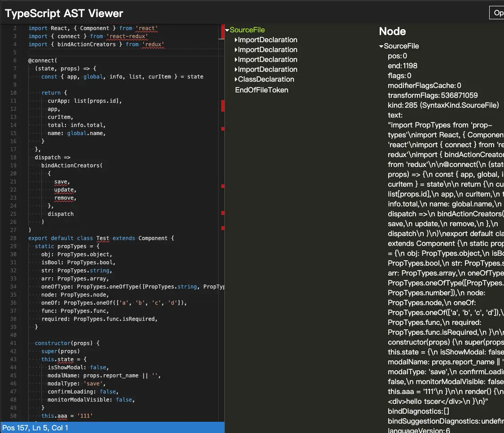
Task: Expand the ClassDeclaration tree node
Action: [236, 79]
